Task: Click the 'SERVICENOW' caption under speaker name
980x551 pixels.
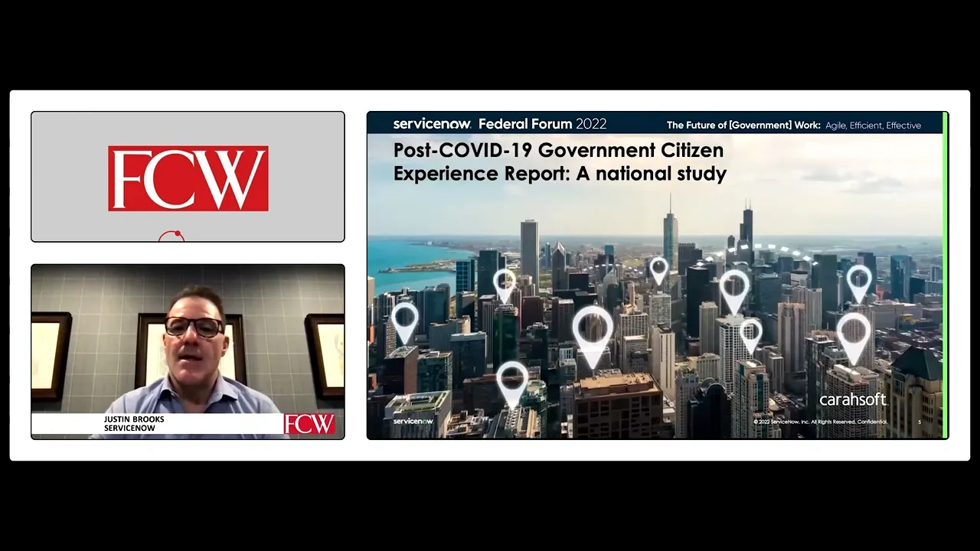Action: coord(129,428)
